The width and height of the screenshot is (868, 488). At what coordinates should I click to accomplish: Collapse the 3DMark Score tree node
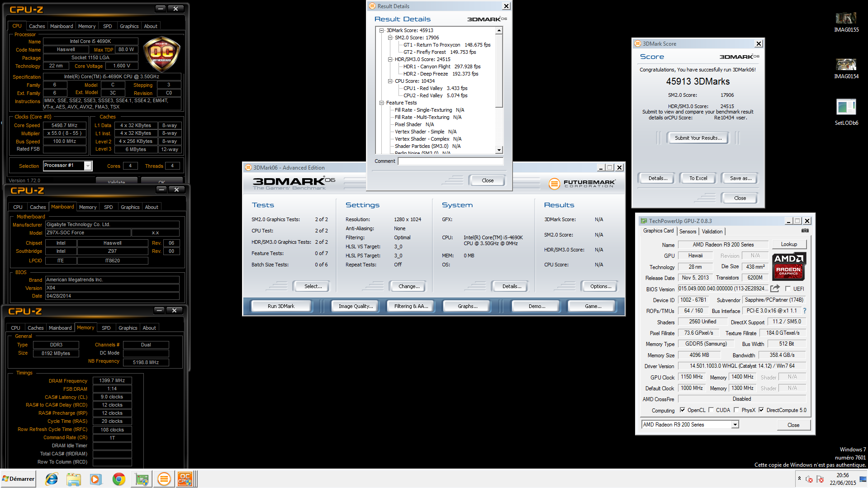(x=381, y=30)
